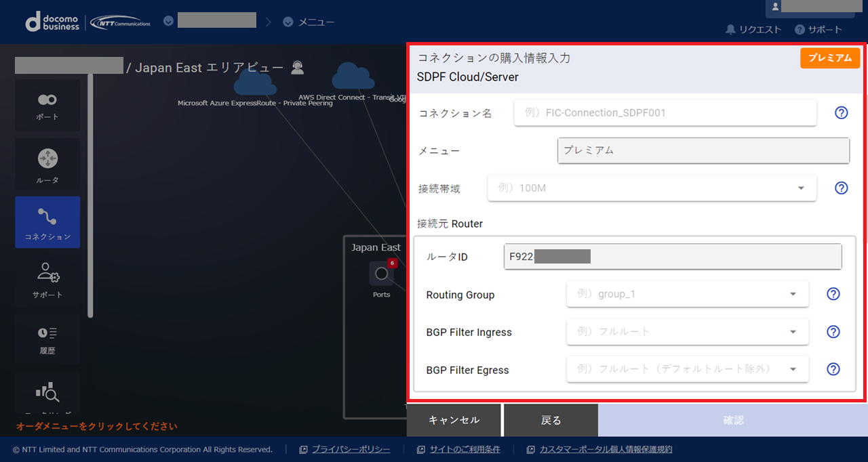Expand the 接続帯域 bandwidth dropdown
868x462 pixels.
point(652,188)
